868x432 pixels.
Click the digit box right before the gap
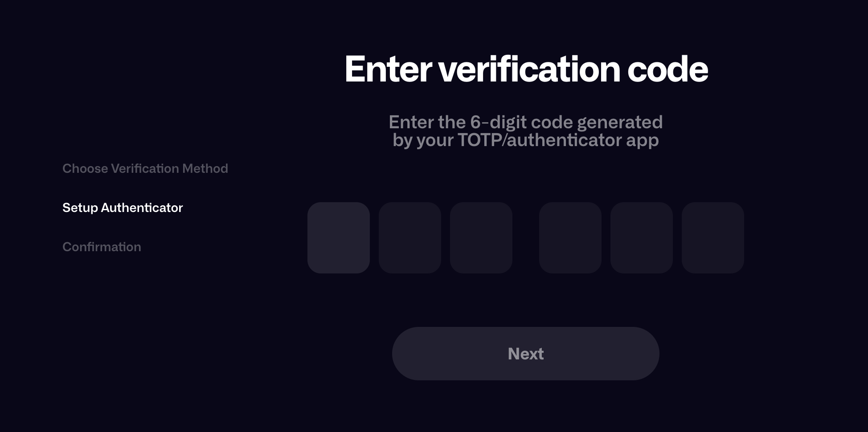[481, 238]
